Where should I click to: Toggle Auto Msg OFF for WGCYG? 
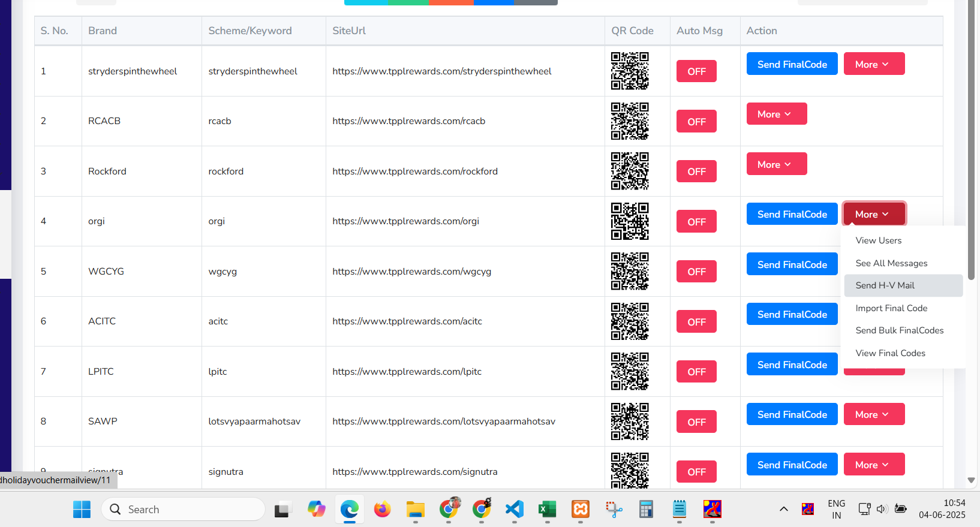(x=696, y=272)
